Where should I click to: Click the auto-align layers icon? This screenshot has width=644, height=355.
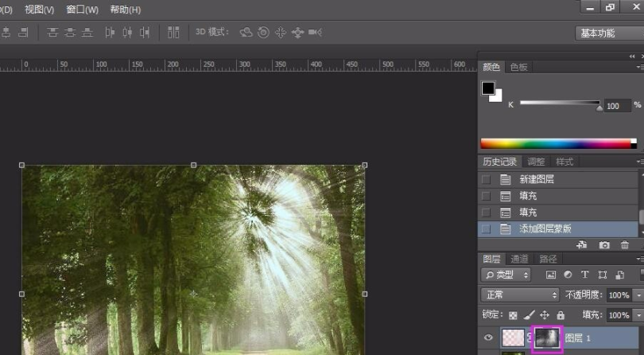(173, 33)
